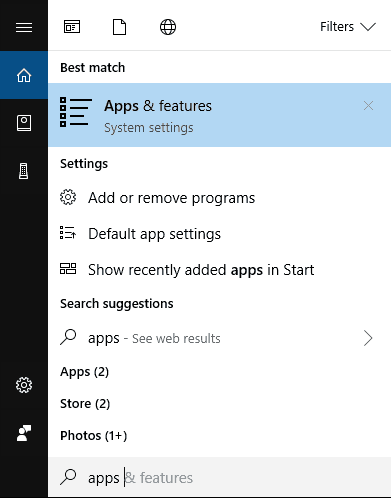Click the Default app settings list icon

[x=68, y=233]
